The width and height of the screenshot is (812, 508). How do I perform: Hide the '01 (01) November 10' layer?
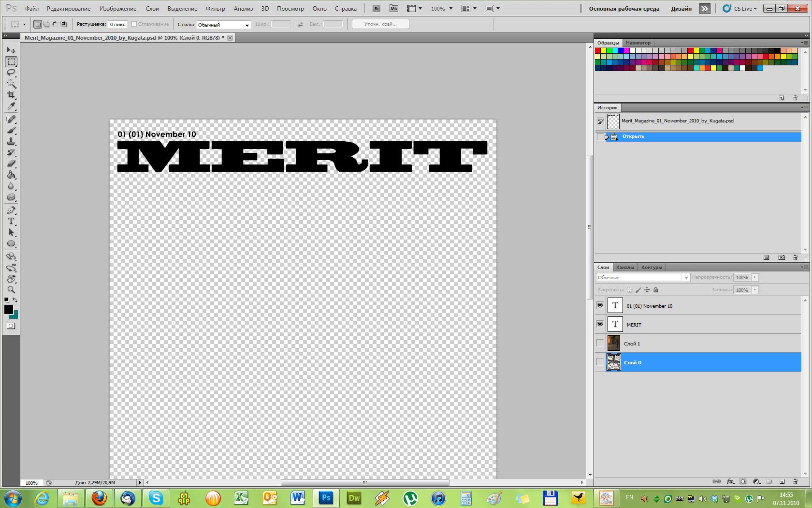600,305
